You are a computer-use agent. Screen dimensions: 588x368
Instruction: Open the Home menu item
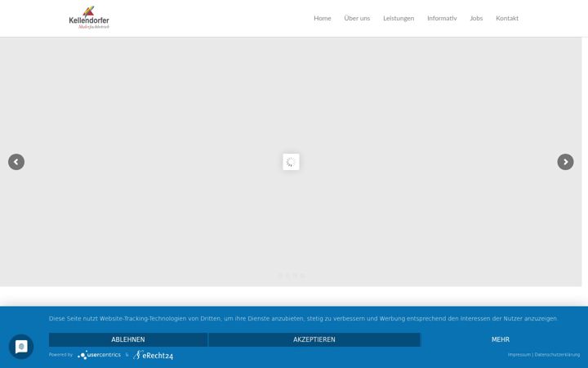pos(323,18)
